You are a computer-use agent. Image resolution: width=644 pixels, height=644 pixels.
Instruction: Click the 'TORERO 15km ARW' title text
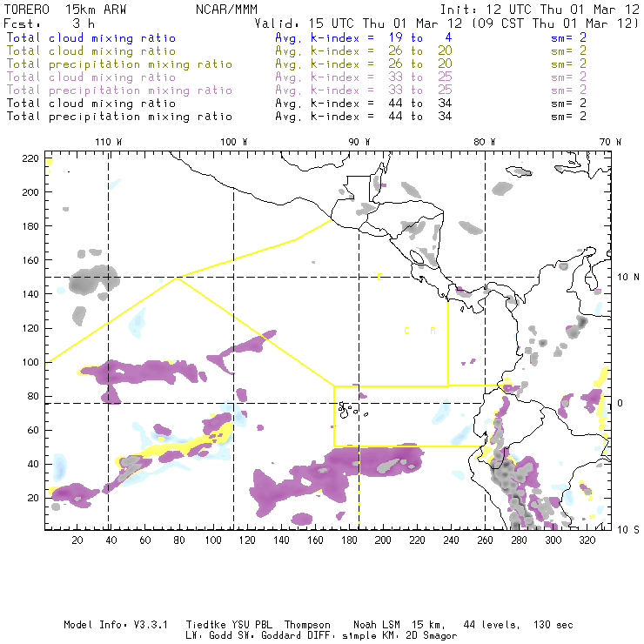65,10
